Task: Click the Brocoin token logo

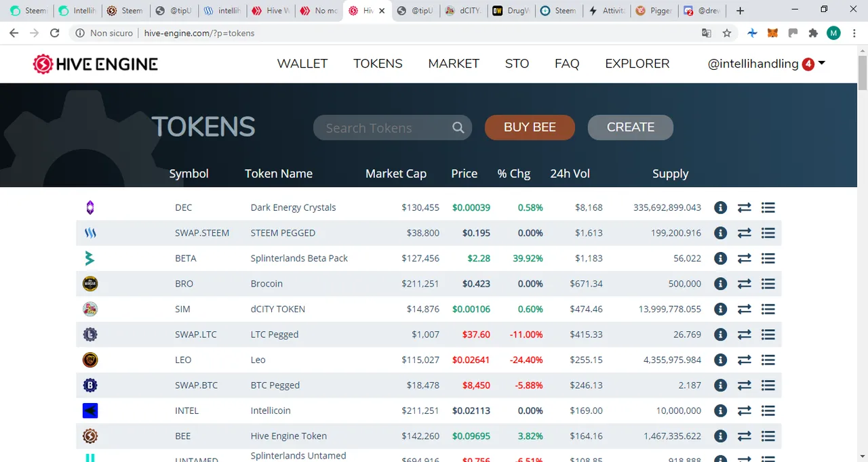Action: 90,284
